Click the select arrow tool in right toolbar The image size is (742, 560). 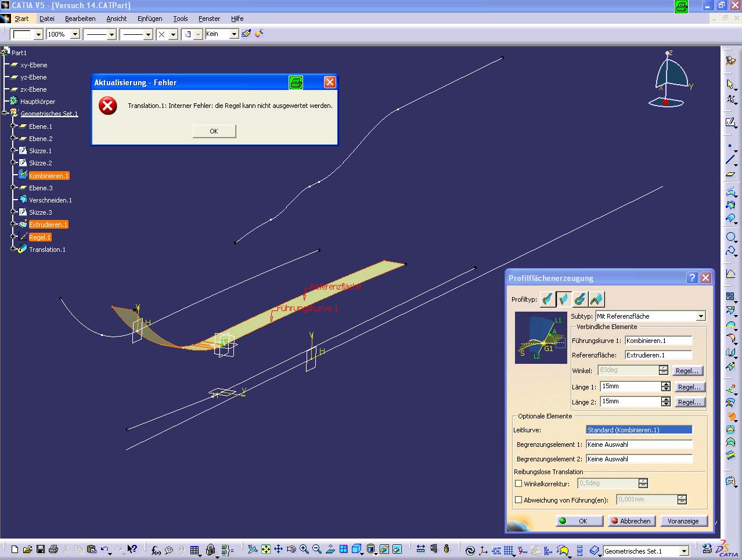pos(731,84)
